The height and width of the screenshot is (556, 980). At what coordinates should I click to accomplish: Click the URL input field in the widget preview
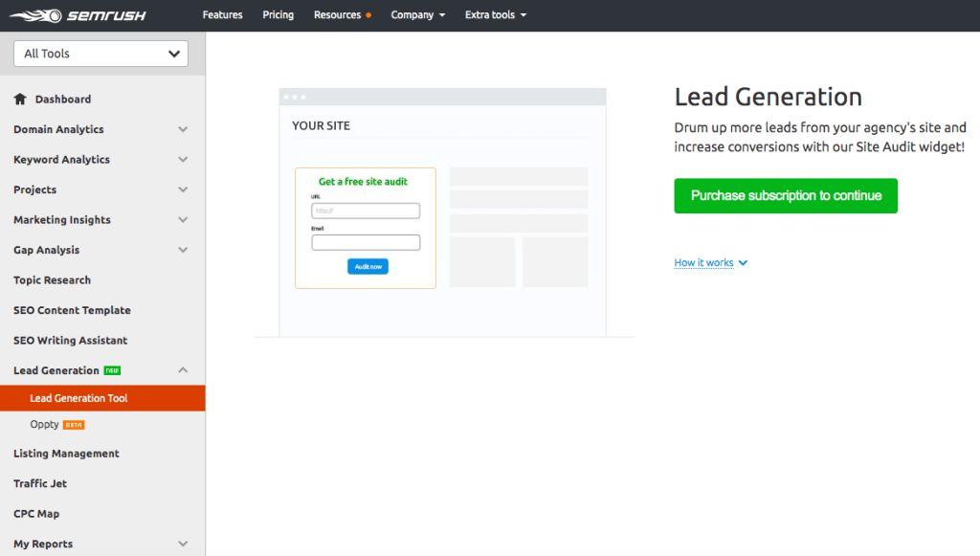point(365,210)
